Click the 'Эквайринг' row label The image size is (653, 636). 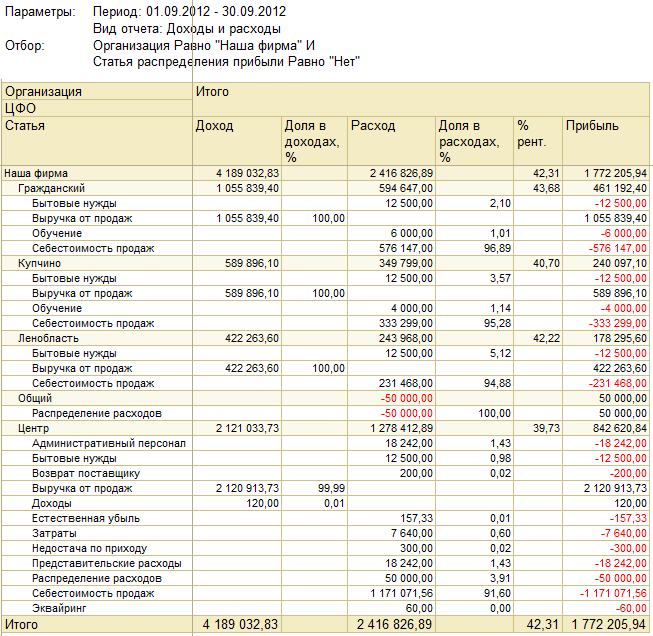coord(59,608)
